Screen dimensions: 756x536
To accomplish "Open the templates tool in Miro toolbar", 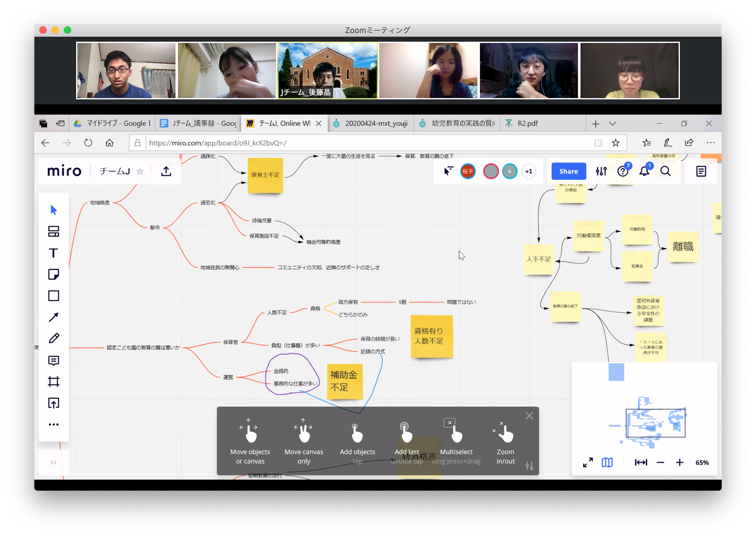I will point(53,232).
